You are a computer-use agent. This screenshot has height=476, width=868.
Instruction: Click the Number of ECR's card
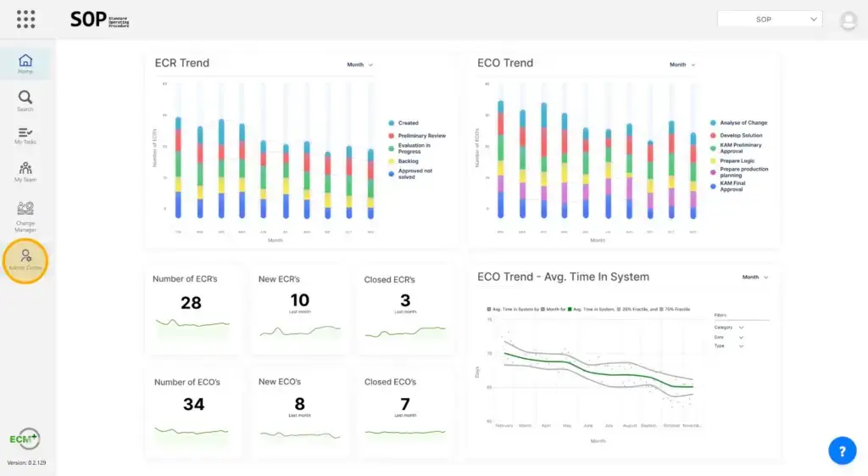192,308
